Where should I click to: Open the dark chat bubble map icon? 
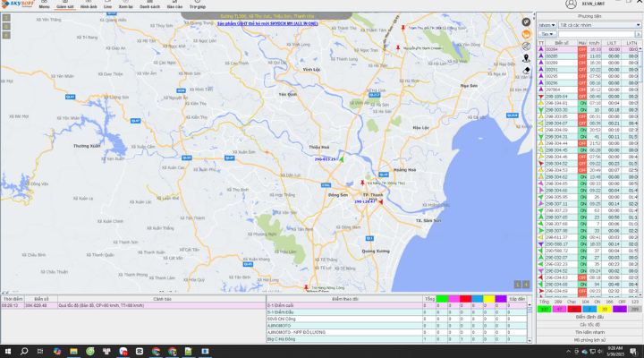tap(526, 22)
